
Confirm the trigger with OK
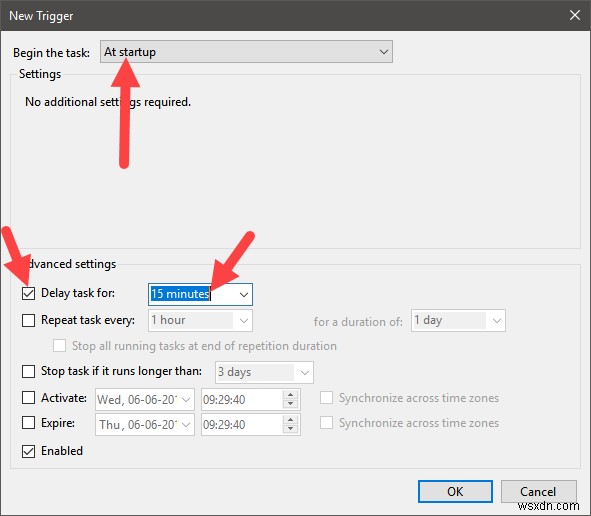(455, 492)
